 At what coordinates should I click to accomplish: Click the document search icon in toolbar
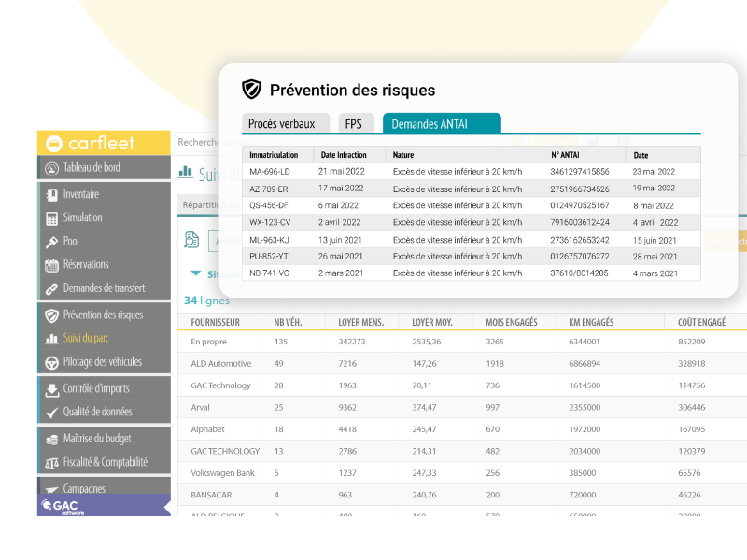191,240
